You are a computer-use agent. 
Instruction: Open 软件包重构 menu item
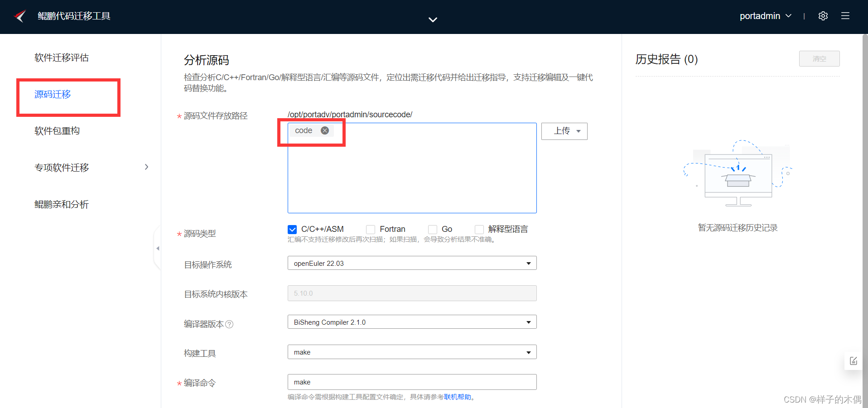coord(57,131)
